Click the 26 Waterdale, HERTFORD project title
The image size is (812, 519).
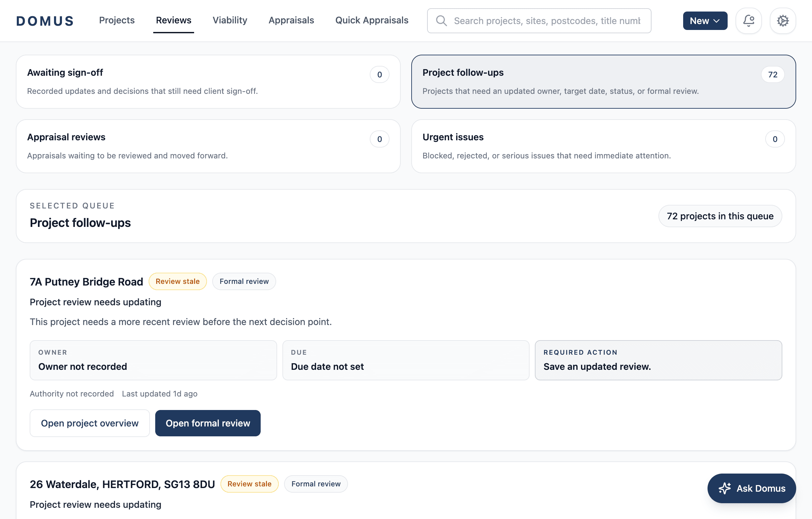coord(122,484)
